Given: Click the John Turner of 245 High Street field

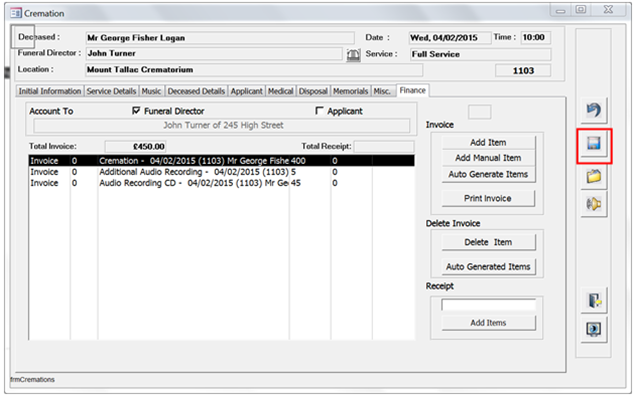Looking at the screenshot, I should click(x=222, y=126).
